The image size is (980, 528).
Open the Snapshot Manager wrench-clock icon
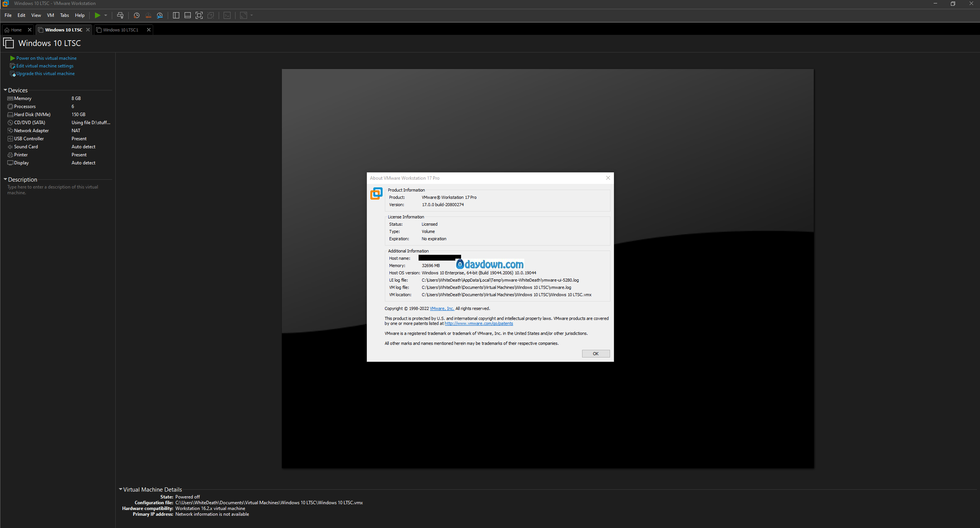coord(160,15)
